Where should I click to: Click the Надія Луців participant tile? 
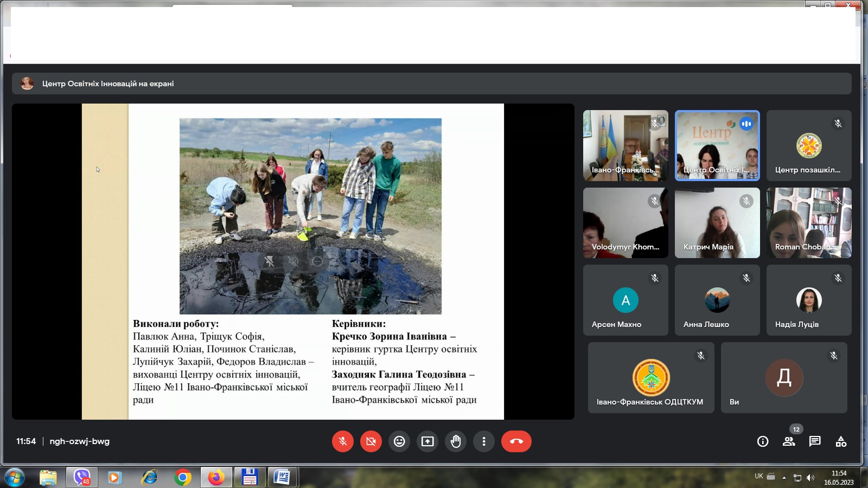pos(809,300)
